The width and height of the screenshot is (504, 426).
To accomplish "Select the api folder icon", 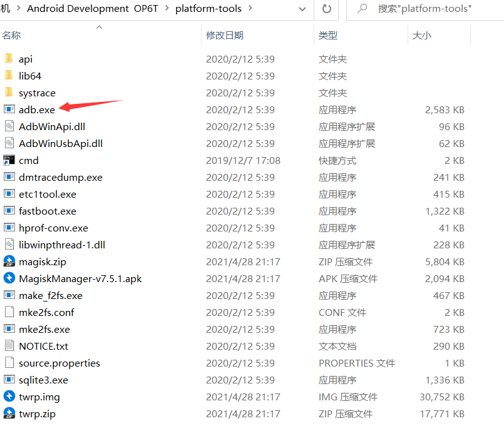I will (9, 59).
